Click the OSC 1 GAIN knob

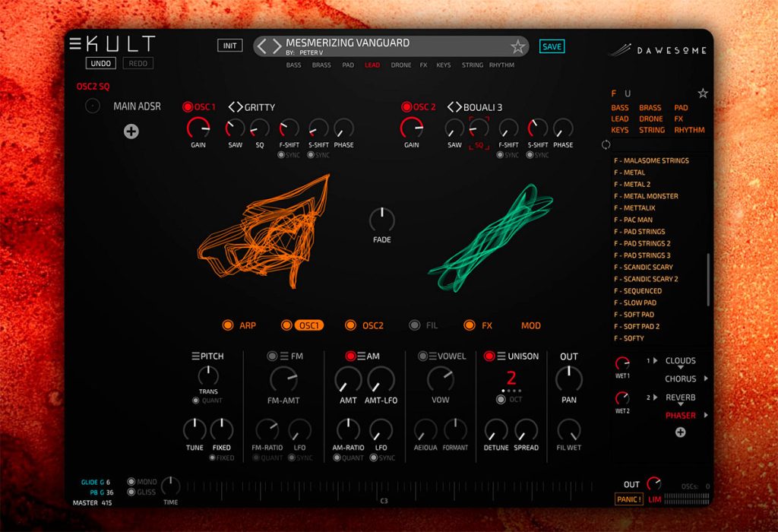tap(198, 128)
